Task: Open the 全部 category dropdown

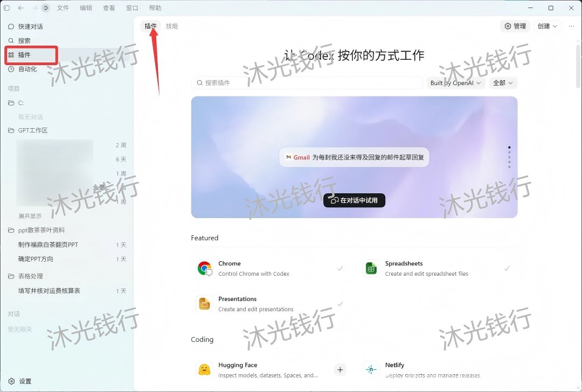Action: 503,83
